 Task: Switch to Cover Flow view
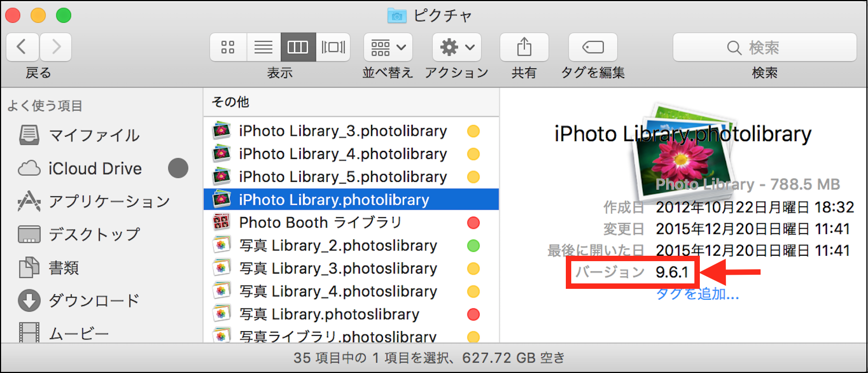point(333,47)
